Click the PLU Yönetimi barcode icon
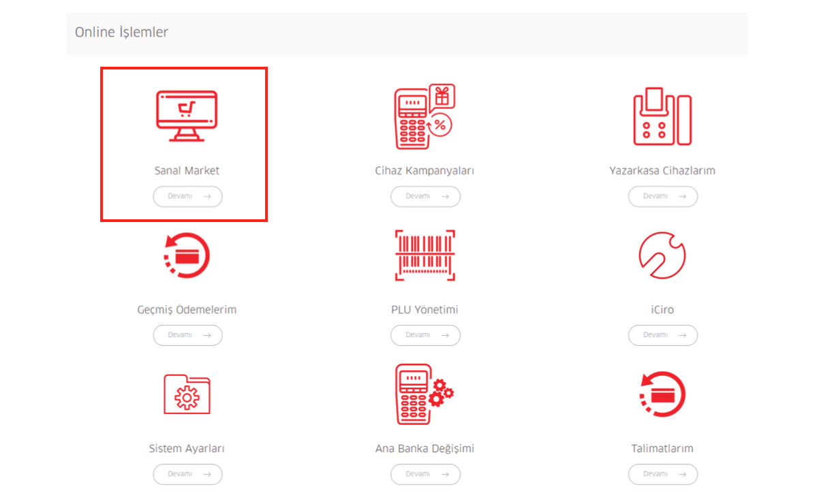The image size is (817, 504). click(x=425, y=256)
